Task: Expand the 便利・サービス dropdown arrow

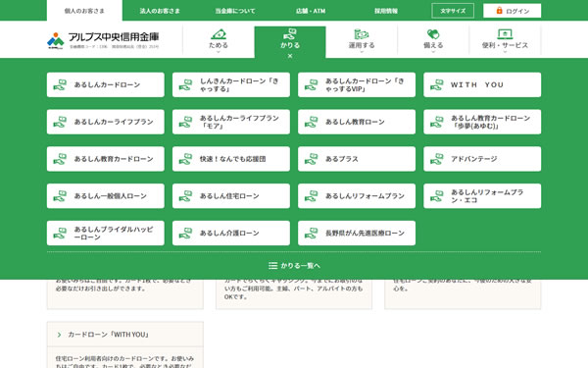Action: coord(505,52)
